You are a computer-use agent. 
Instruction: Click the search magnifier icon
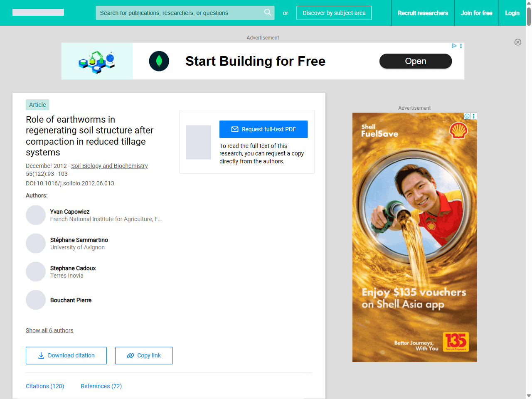click(x=268, y=12)
